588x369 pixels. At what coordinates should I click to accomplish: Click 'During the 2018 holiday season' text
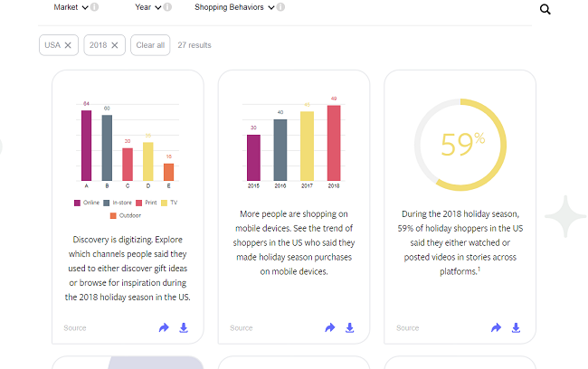click(460, 213)
